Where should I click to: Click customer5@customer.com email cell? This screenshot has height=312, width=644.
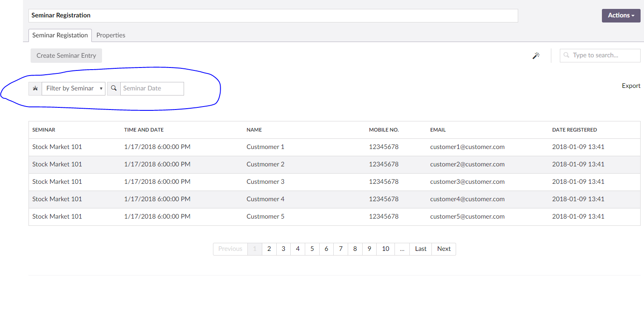click(x=467, y=216)
